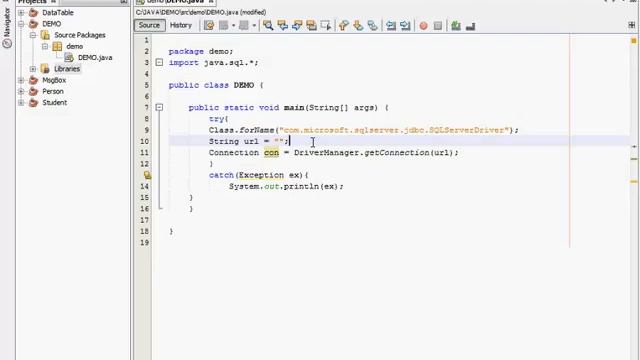Click the DEMO.java file icon in the tree
This screenshot has width=640, height=360.
[69, 58]
